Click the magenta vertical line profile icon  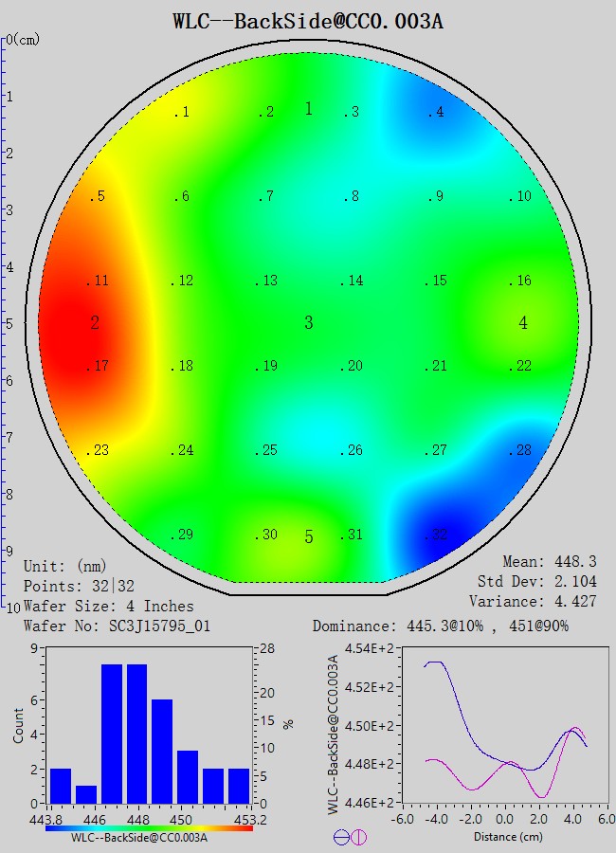(x=358, y=837)
